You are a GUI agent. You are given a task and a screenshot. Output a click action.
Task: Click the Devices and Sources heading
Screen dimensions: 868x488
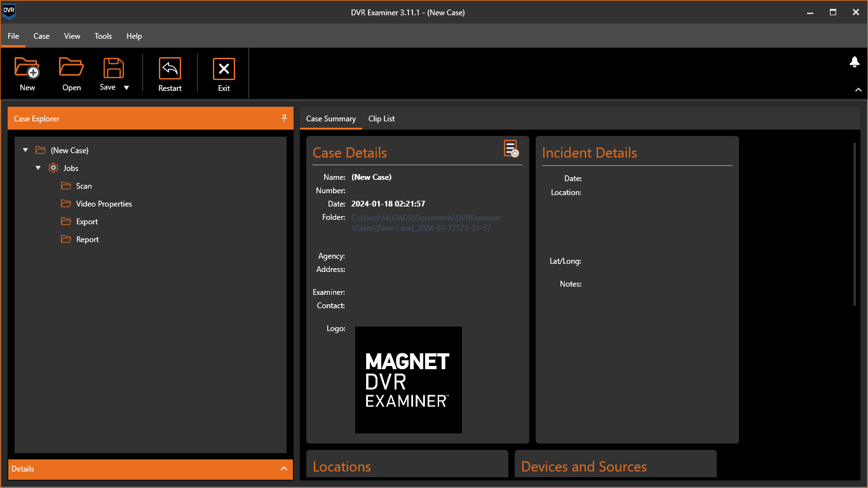pos(584,466)
